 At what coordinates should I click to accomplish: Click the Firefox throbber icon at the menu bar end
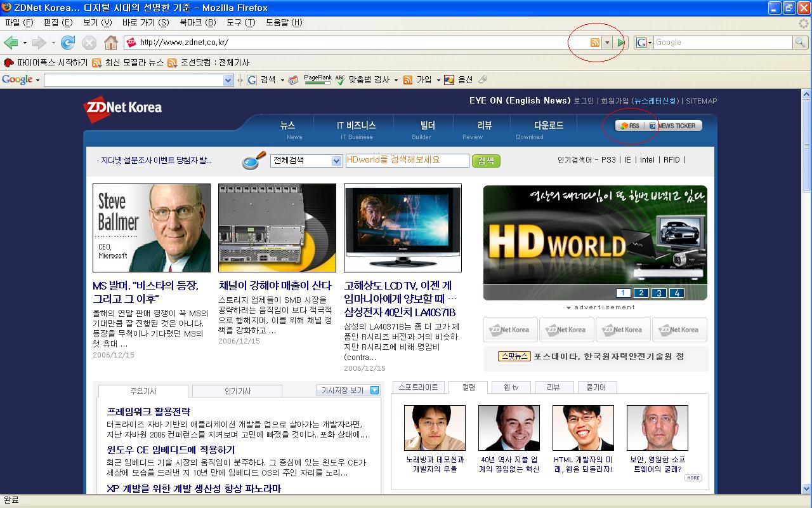pyautogui.click(x=804, y=23)
